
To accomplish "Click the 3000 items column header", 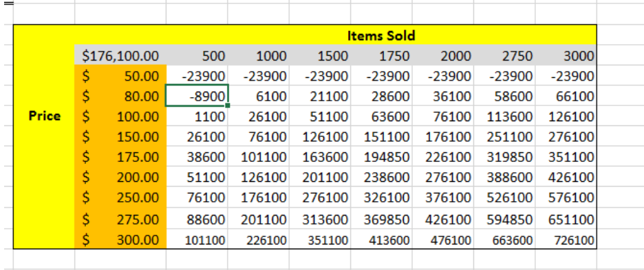I will (x=566, y=56).
